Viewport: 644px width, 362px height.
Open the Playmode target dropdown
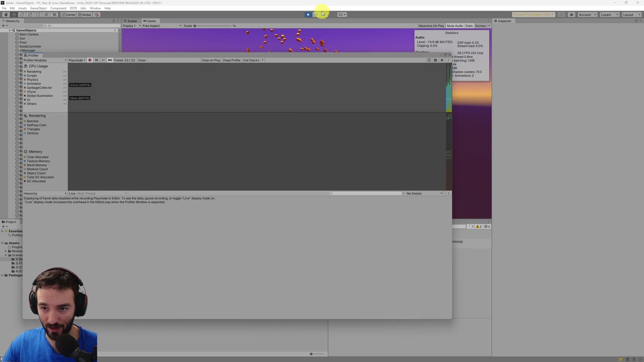coord(76,60)
